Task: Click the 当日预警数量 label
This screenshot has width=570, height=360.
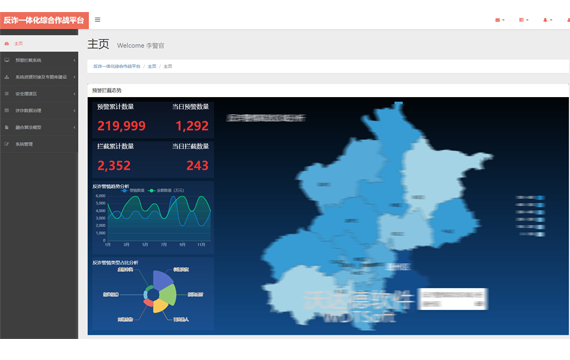Action: click(190, 107)
